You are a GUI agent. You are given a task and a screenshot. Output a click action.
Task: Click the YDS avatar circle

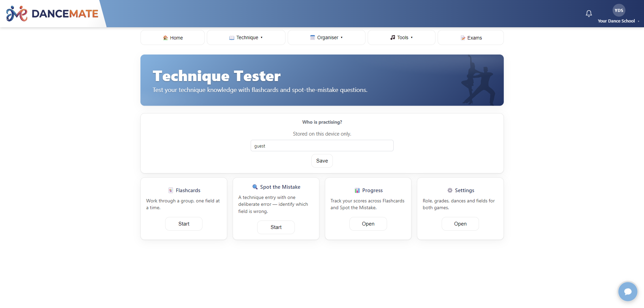(x=619, y=11)
